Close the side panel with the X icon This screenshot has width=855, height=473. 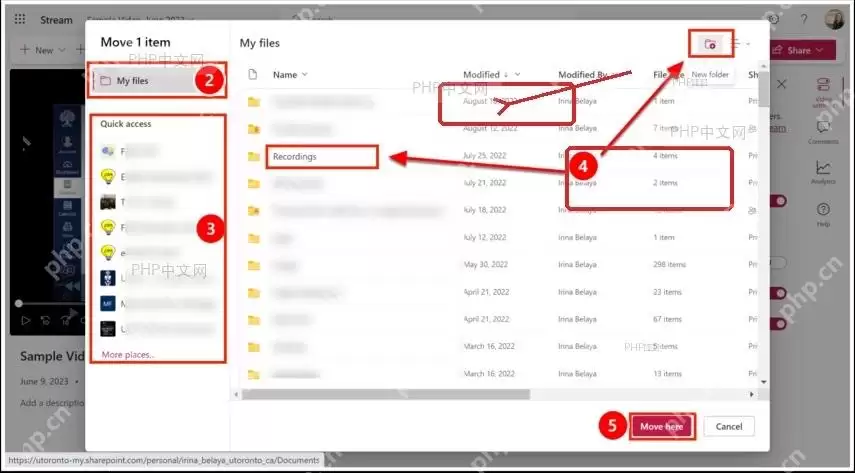(781, 85)
